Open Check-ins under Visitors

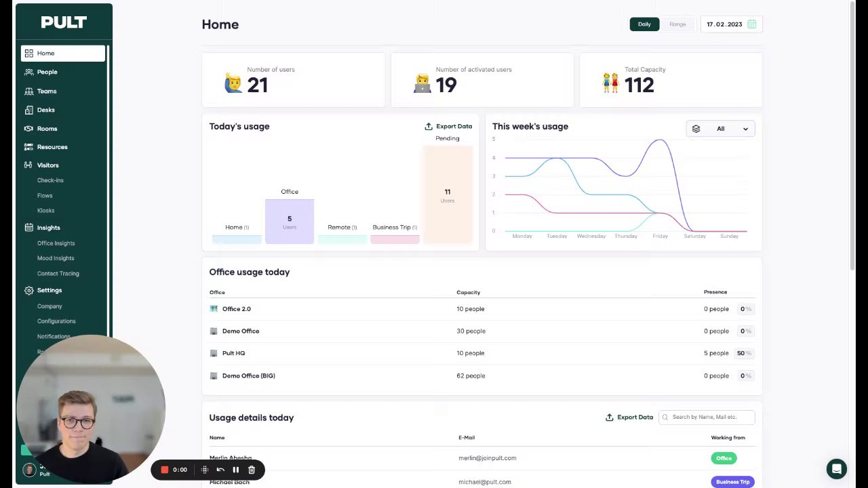50,180
